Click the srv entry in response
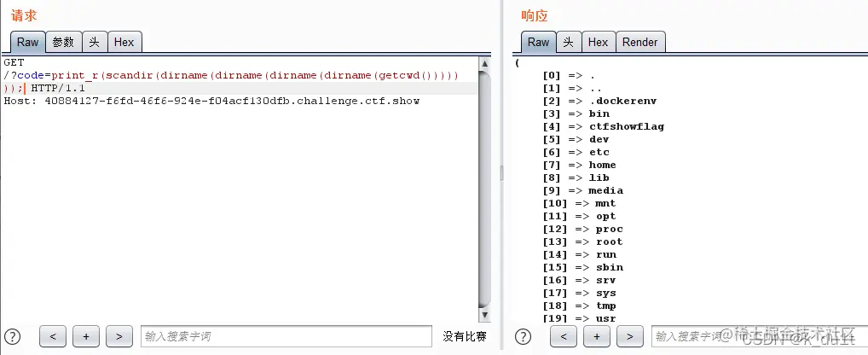This screenshot has width=868, height=355. (x=606, y=280)
